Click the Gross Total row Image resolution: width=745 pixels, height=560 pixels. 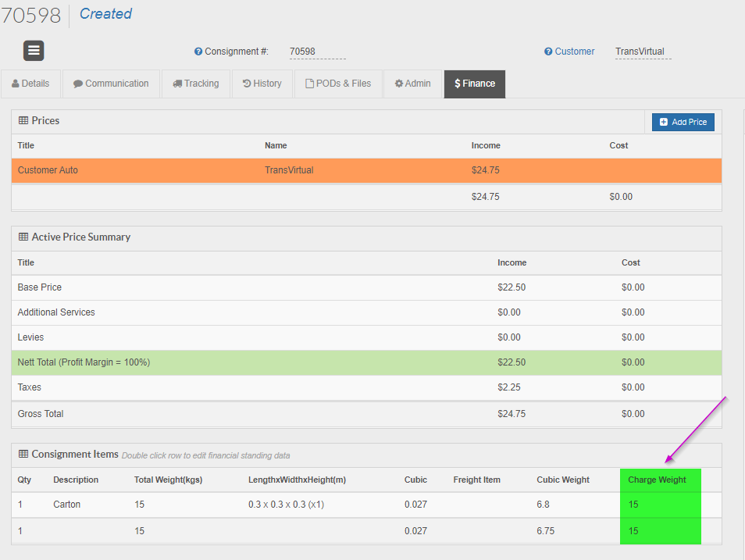(x=366, y=414)
